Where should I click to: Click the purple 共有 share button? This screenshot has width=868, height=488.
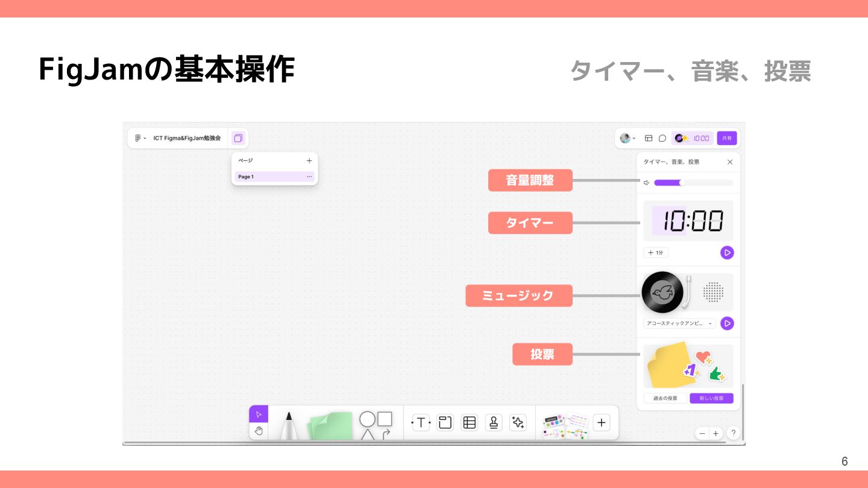pos(727,138)
